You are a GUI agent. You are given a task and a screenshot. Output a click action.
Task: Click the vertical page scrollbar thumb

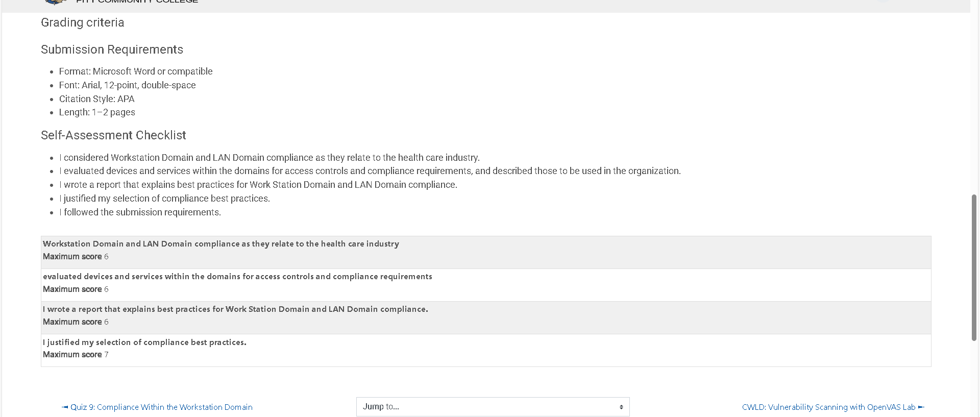[x=974, y=267]
